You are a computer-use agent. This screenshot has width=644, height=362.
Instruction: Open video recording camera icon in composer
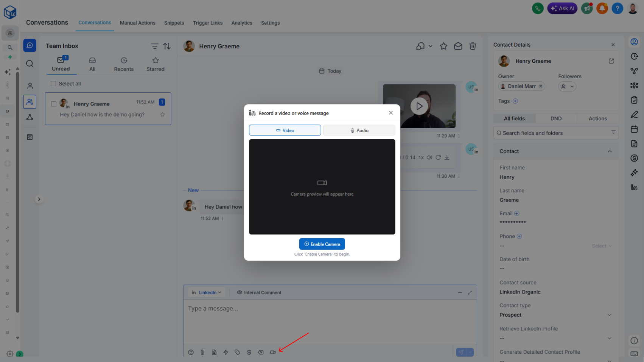coord(273,352)
